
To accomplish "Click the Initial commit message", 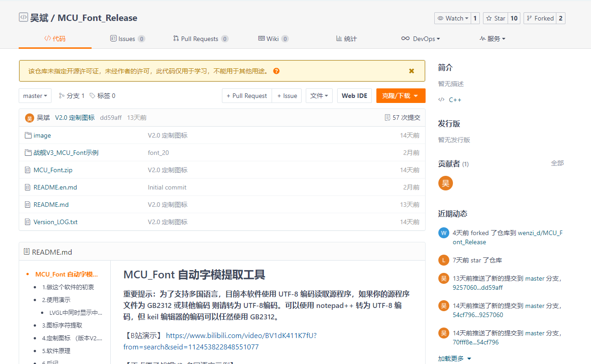I will 167,187.
